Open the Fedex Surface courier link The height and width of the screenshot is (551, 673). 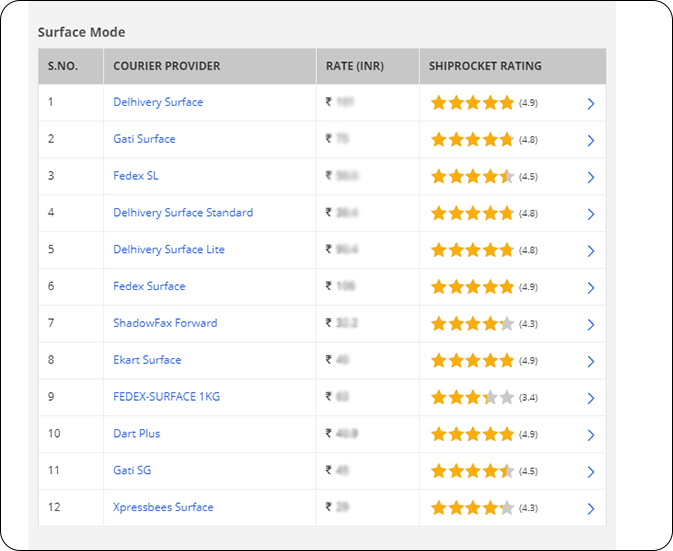pyautogui.click(x=149, y=286)
